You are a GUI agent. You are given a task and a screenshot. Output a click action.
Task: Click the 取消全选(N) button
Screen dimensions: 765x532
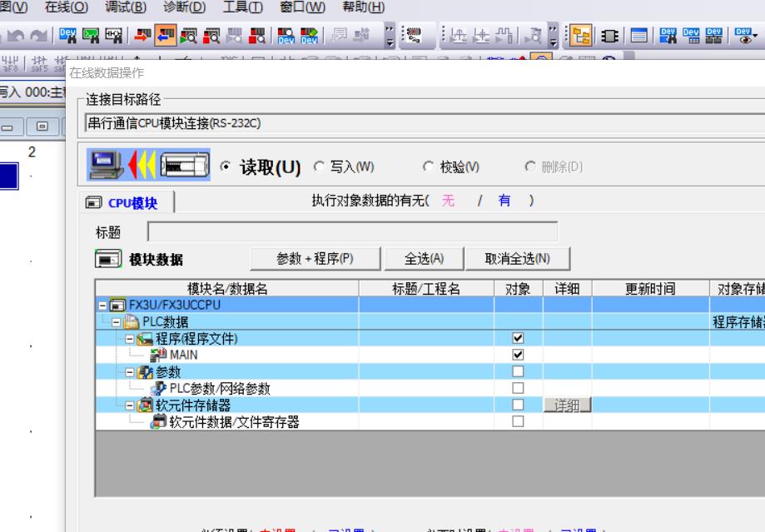[x=518, y=258]
